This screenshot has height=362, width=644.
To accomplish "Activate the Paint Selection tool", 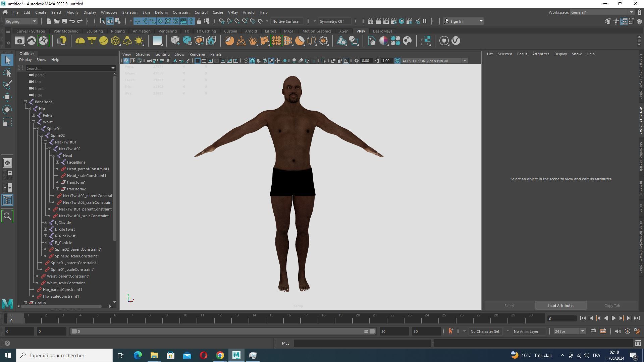I will coord(7,85).
